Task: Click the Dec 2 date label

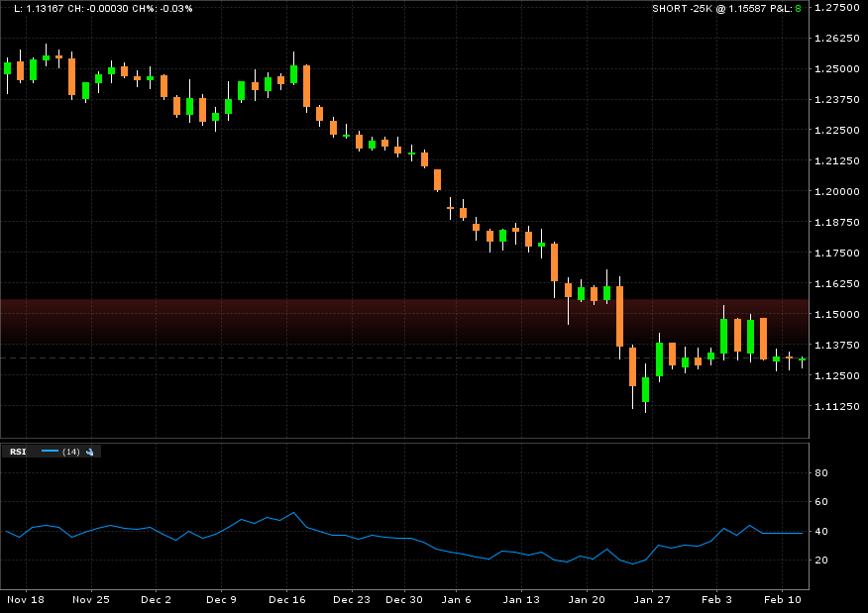Action: [x=157, y=600]
